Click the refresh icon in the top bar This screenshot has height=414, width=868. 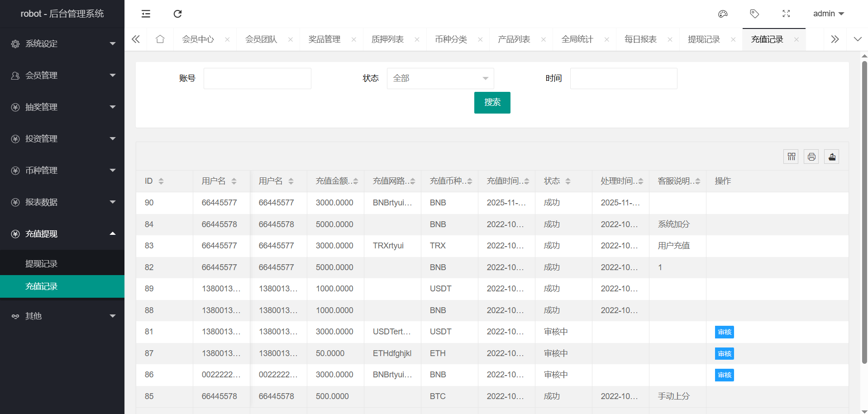coord(177,14)
